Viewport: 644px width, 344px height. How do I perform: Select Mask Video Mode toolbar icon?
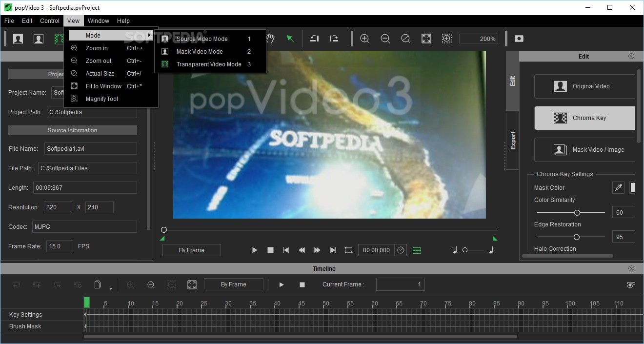(39, 39)
